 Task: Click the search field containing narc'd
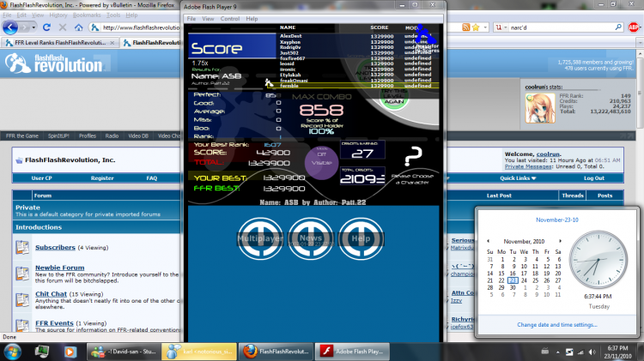562,27
